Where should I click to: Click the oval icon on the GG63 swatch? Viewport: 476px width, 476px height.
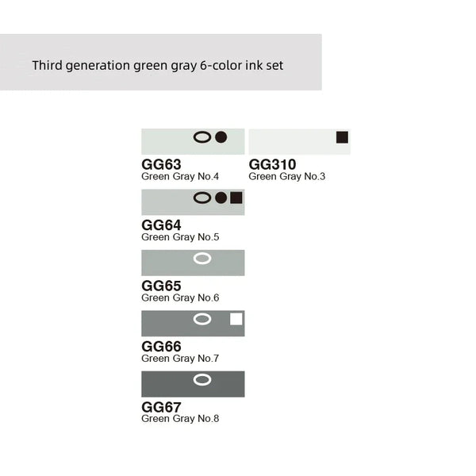coord(202,137)
